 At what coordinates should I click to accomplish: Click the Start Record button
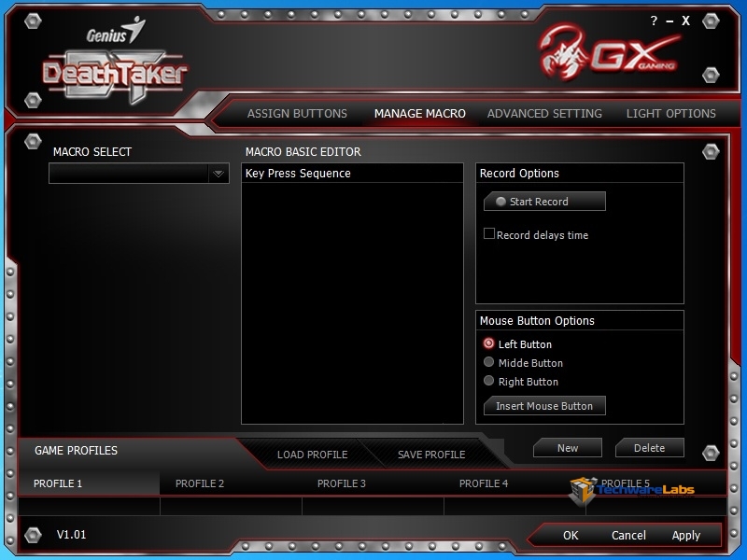544,202
